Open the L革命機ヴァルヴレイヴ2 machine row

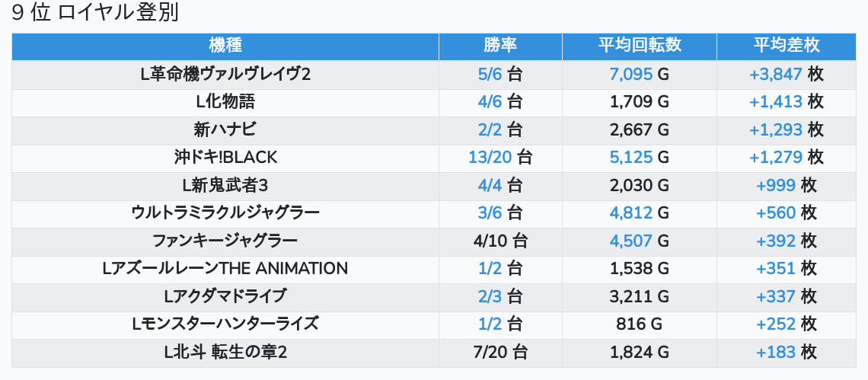tap(225, 74)
